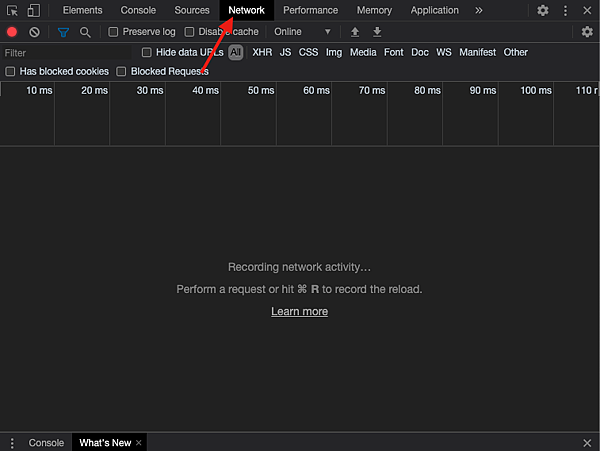Click the 10 ms timeline marker
The width and height of the screenshot is (600, 451).
coord(39,91)
